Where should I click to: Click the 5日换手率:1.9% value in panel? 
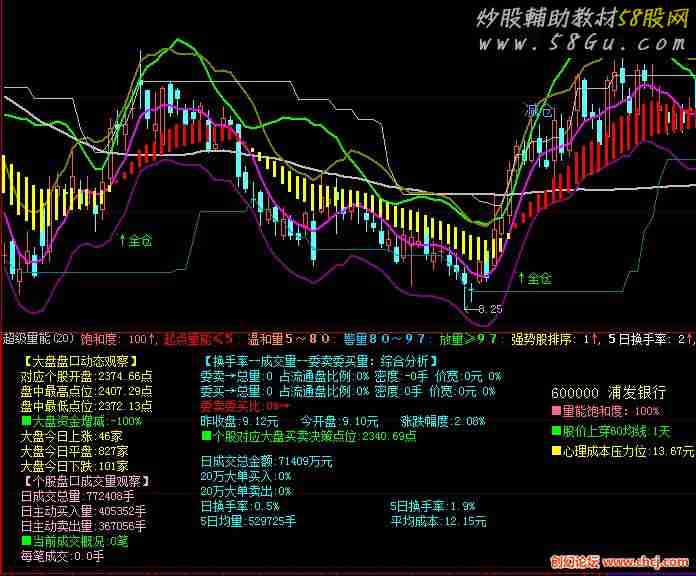(x=433, y=506)
